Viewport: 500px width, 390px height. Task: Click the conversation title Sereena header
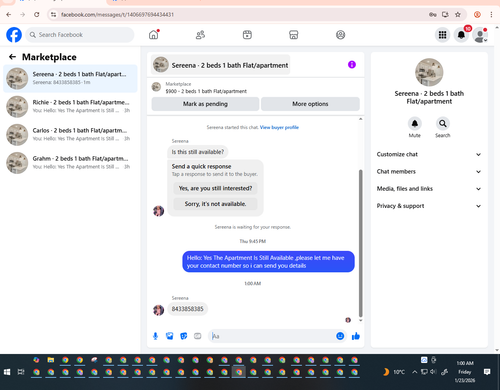tap(221, 65)
